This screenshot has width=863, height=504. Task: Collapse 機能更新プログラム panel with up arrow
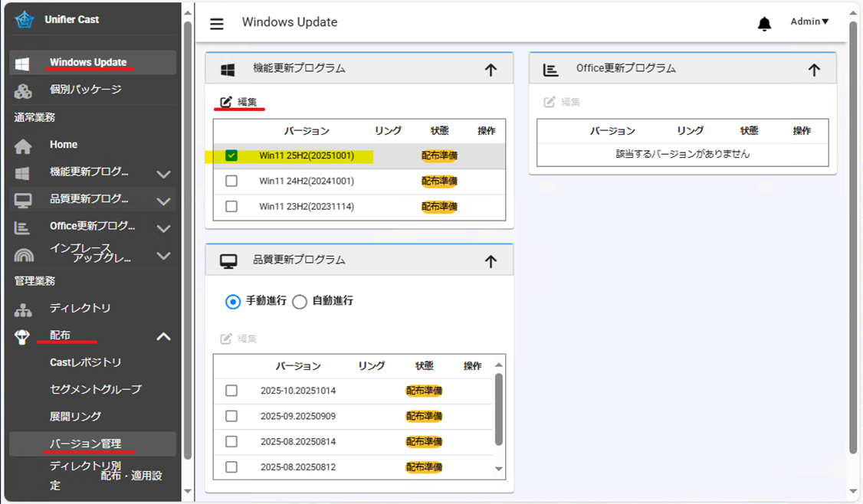click(x=491, y=68)
